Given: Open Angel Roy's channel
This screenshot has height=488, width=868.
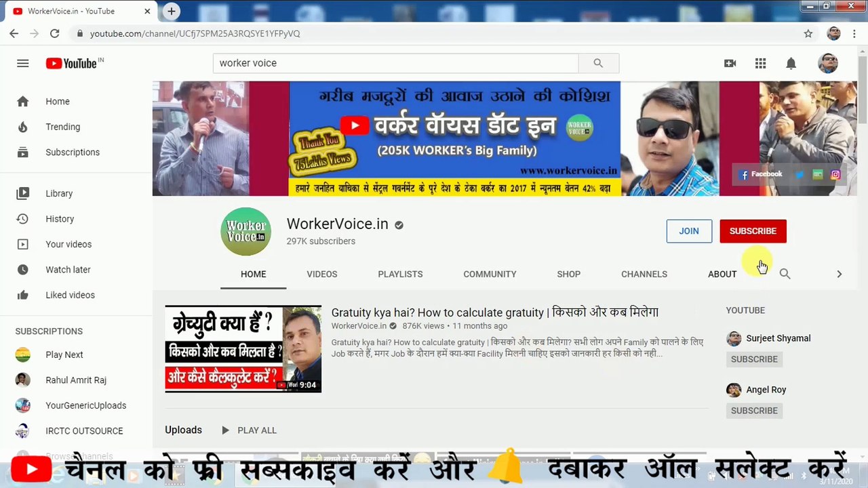Looking at the screenshot, I should click(x=766, y=390).
